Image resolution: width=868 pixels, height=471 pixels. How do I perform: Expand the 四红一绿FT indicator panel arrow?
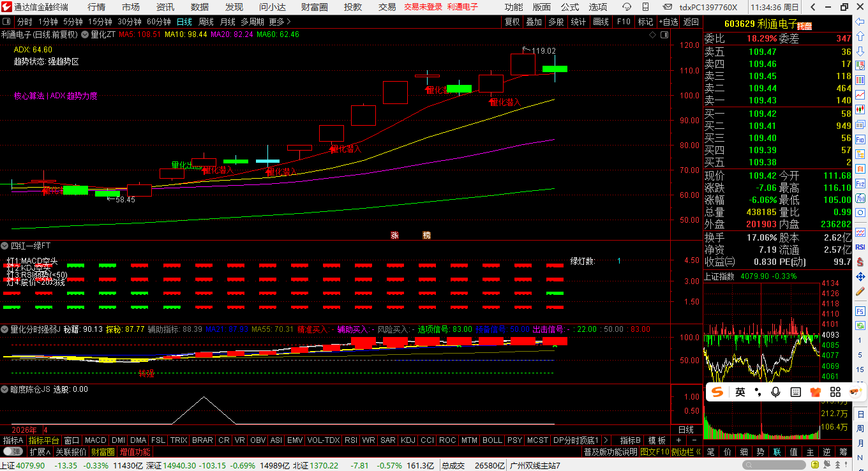5,245
